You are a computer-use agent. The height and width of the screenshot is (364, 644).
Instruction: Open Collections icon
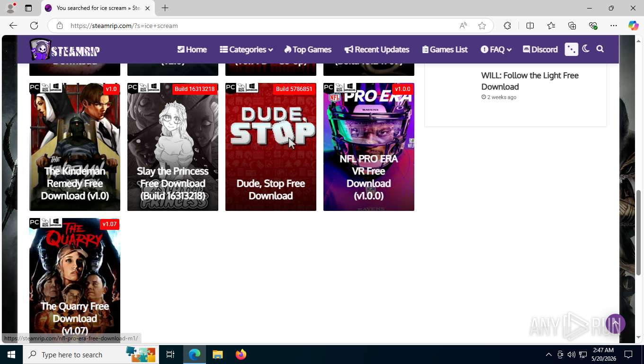coord(572,26)
